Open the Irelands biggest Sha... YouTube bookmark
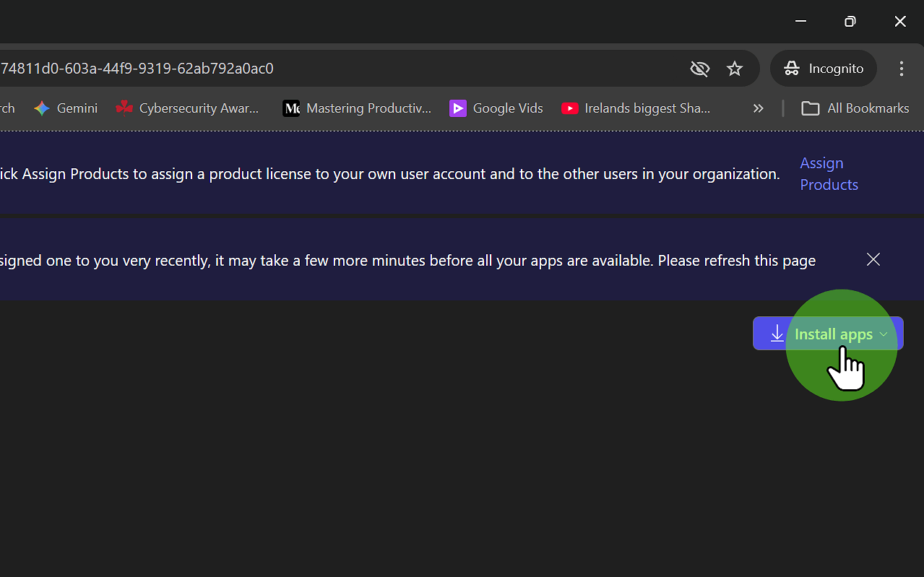This screenshot has width=924, height=577. coord(635,108)
